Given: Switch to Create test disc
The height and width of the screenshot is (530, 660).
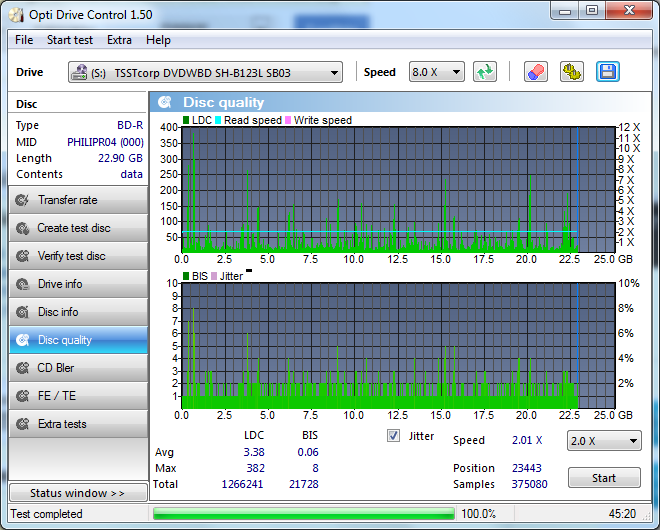Looking at the screenshot, I should pos(78,228).
